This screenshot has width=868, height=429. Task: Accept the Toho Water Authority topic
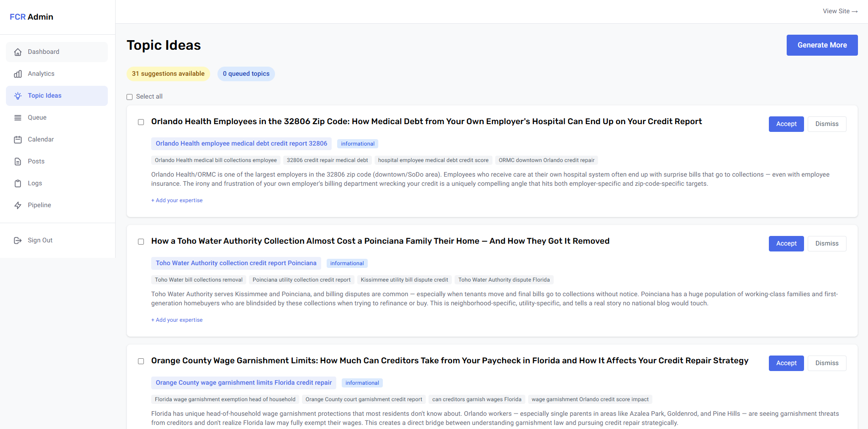tap(786, 244)
